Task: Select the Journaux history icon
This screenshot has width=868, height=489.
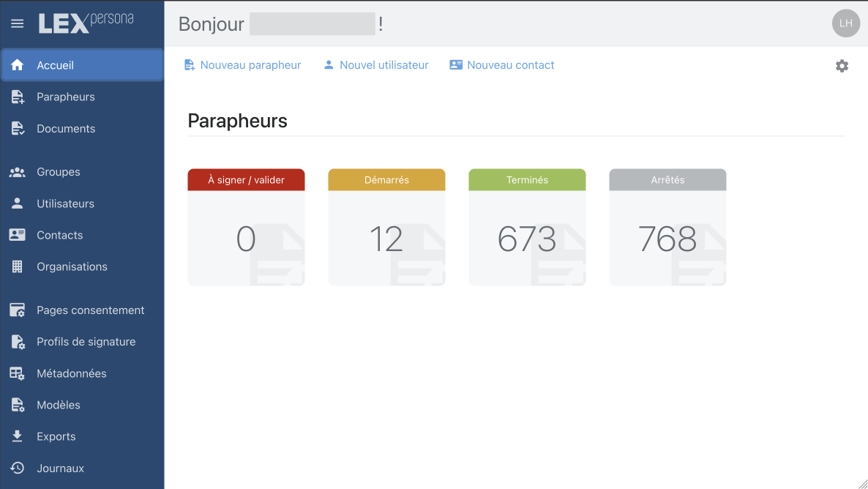Action: pos(18,468)
